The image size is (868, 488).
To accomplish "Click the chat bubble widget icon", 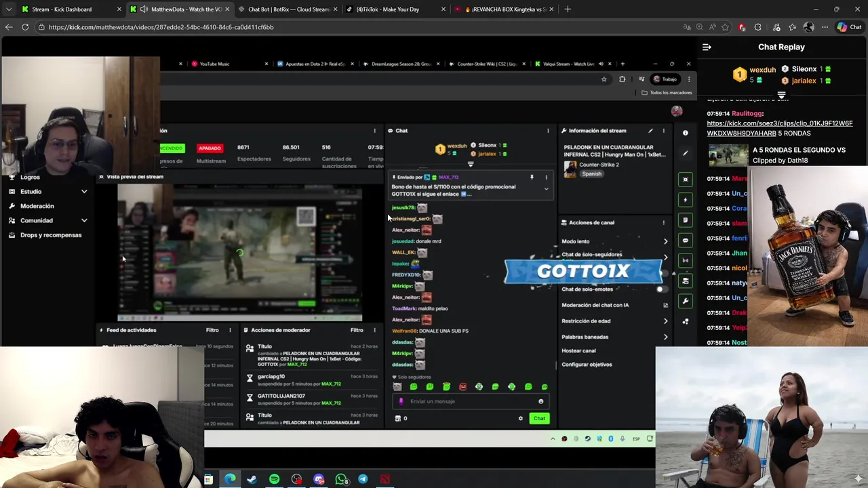I will (686, 241).
